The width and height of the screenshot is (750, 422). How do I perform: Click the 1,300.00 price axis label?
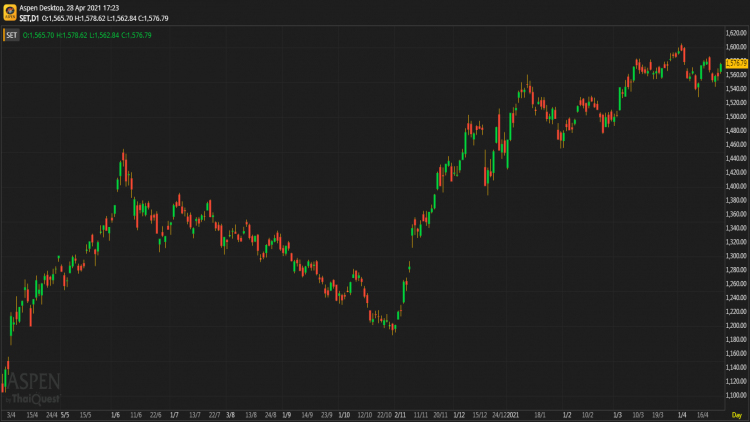pyautogui.click(x=736, y=255)
